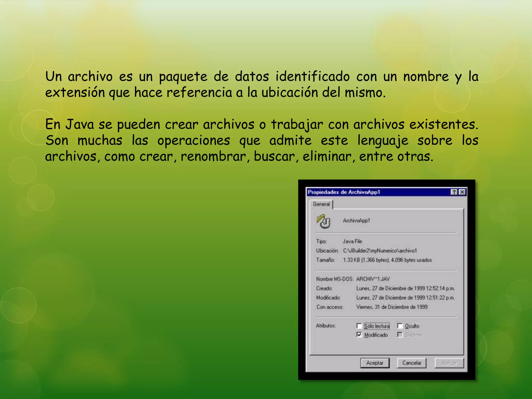Click the help question mark button
Image resolution: width=532 pixels, height=399 pixels.
[x=454, y=192]
